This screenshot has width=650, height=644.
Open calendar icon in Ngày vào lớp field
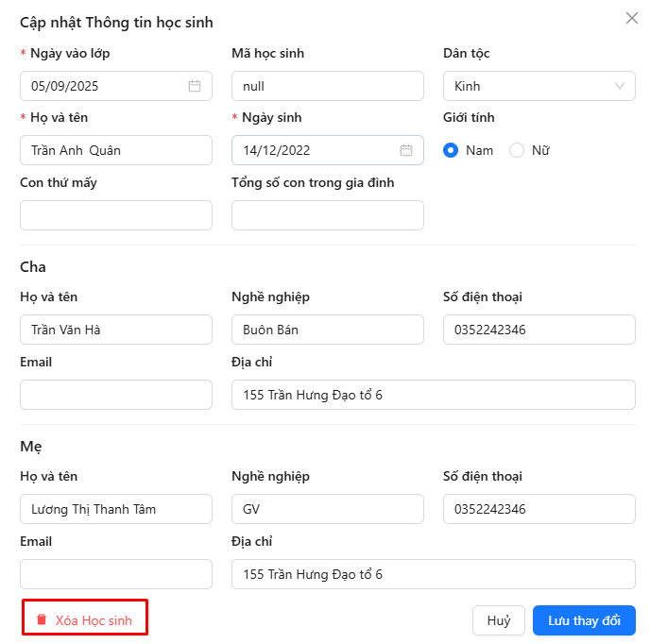pos(195,86)
